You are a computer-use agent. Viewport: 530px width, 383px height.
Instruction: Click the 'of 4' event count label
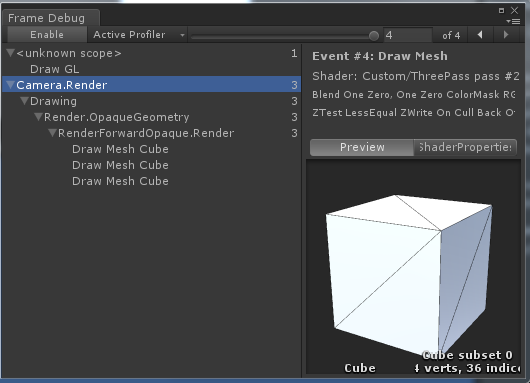coord(451,35)
